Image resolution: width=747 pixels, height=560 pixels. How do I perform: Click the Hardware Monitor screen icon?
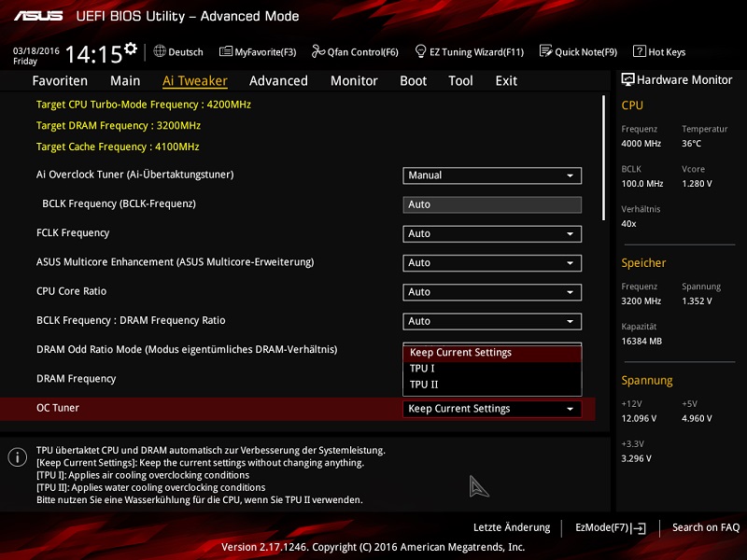627,79
